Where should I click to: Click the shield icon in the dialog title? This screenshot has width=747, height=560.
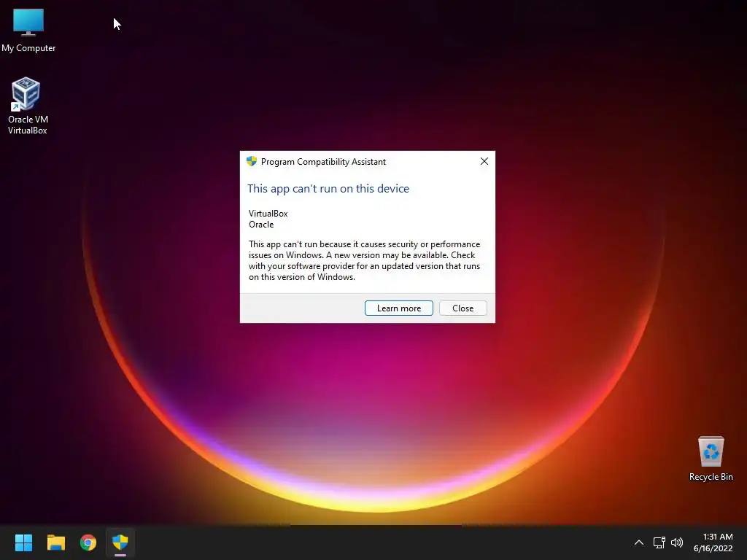click(x=252, y=161)
